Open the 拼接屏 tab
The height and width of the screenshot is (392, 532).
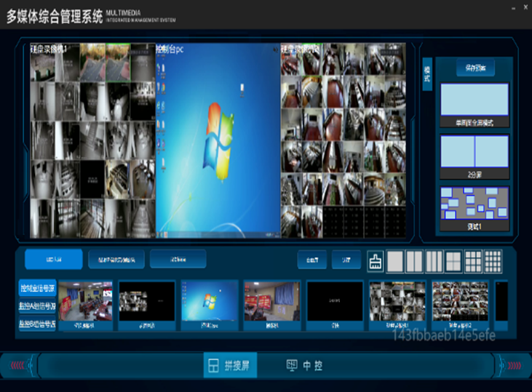229,365
